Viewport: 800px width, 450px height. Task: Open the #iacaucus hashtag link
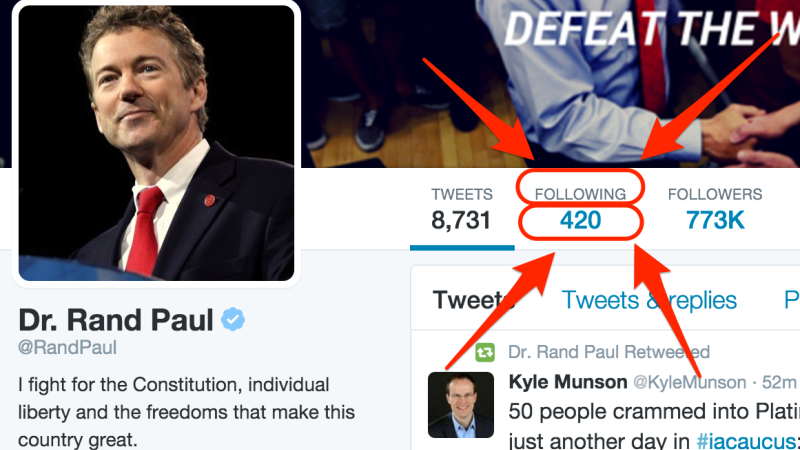[x=747, y=441]
